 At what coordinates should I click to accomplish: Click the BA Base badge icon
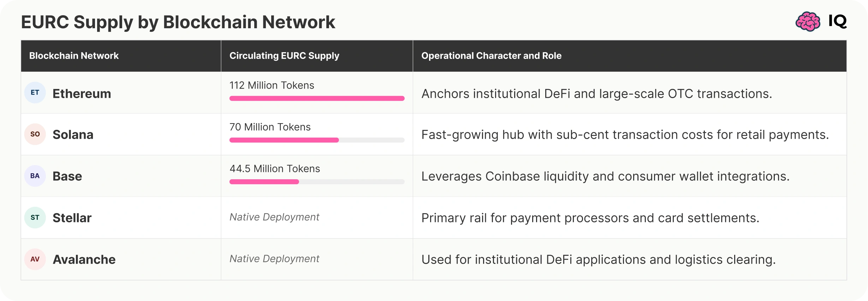[35, 176]
